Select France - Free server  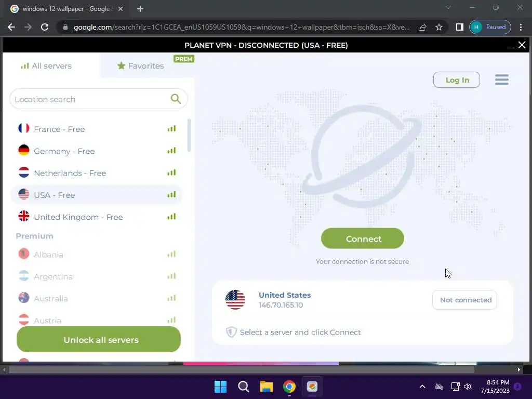97,129
